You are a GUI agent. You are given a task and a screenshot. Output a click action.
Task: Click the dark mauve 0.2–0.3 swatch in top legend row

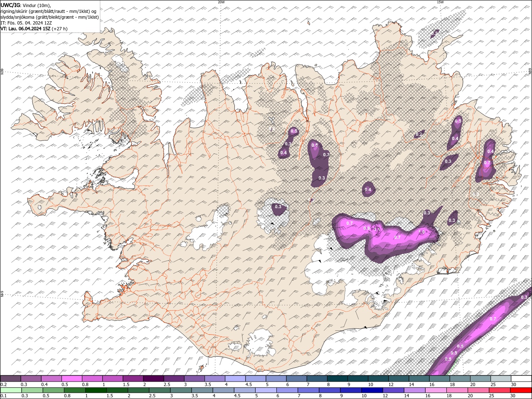click(10, 379)
